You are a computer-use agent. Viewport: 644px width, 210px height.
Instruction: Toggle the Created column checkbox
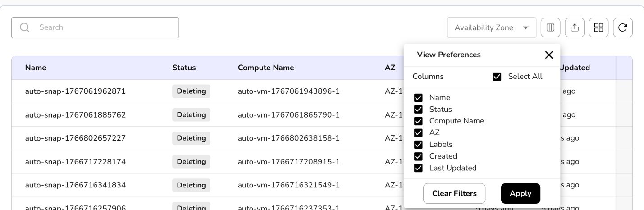pyautogui.click(x=418, y=156)
